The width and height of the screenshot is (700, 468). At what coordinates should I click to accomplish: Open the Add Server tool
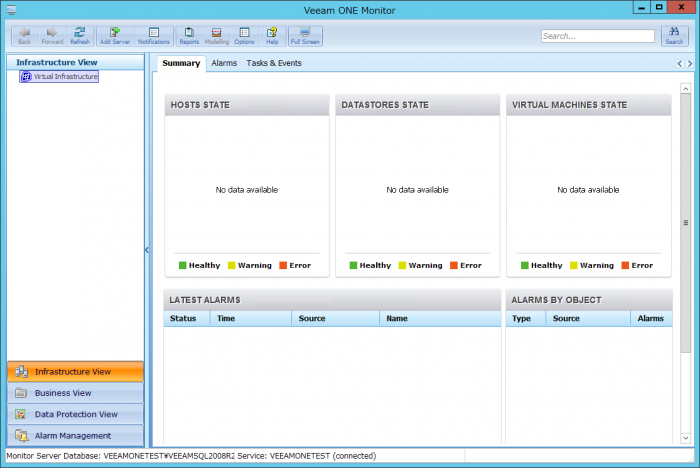click(115, 36)
